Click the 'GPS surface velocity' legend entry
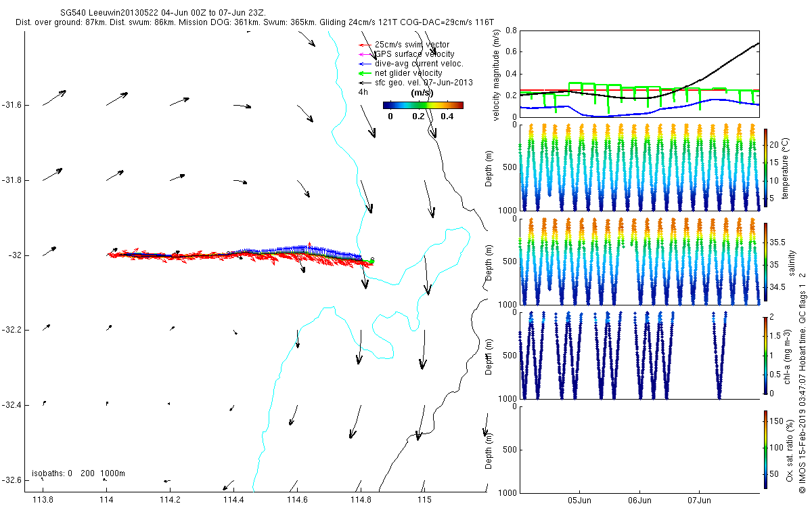This screenshot has width=812, height=508. 414,54
